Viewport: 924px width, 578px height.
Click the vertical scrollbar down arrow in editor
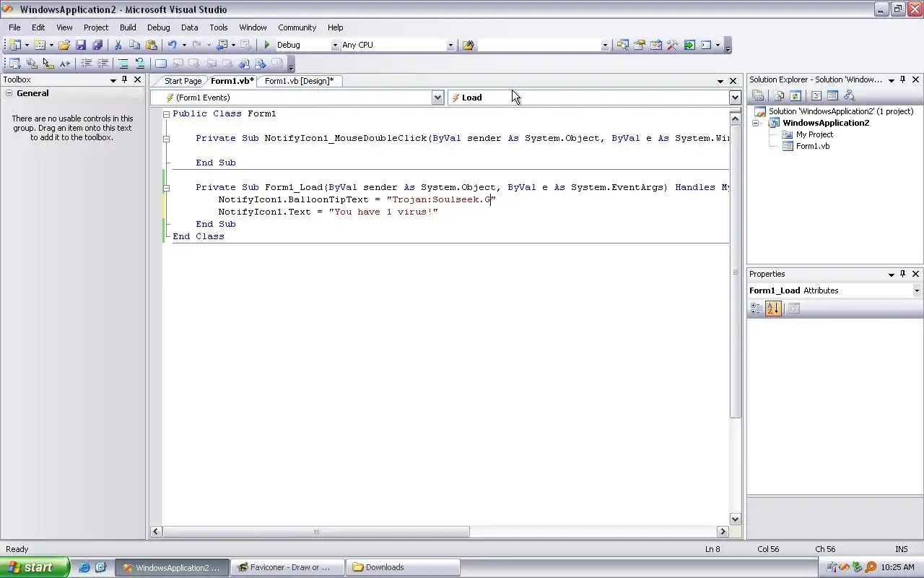[x=735, y=519]
